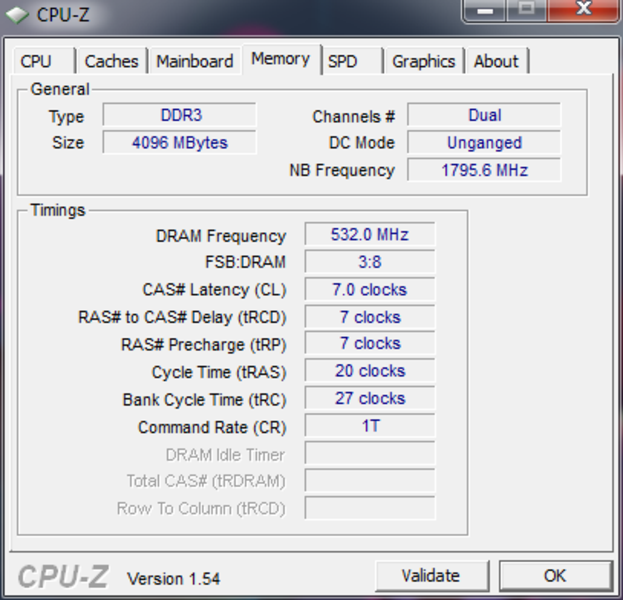This screenshot has height=600, width=623.
Task: Click the DRAM Frequency value field
Action: (x=369, y=235)
